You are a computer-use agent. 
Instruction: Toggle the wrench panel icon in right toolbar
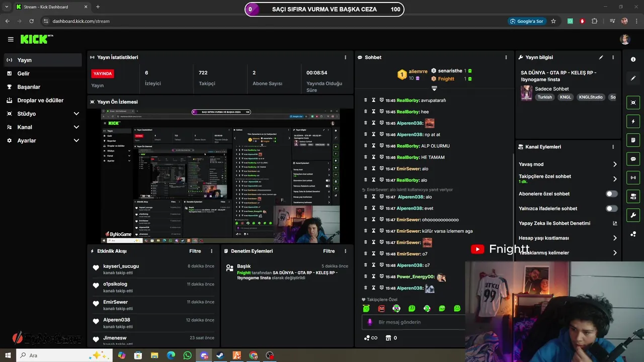click(x=633, y=215)
